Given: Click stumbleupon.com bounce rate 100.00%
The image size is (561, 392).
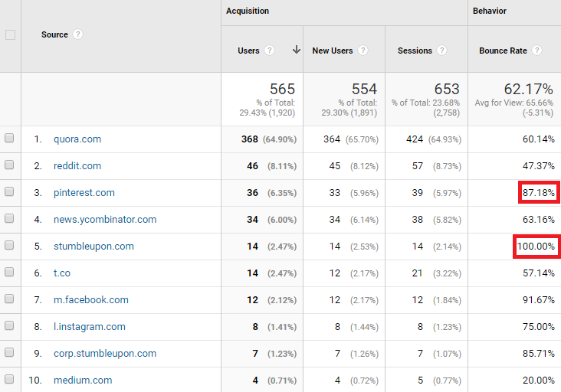Looking at the screenshot, I should coord(536,247).
